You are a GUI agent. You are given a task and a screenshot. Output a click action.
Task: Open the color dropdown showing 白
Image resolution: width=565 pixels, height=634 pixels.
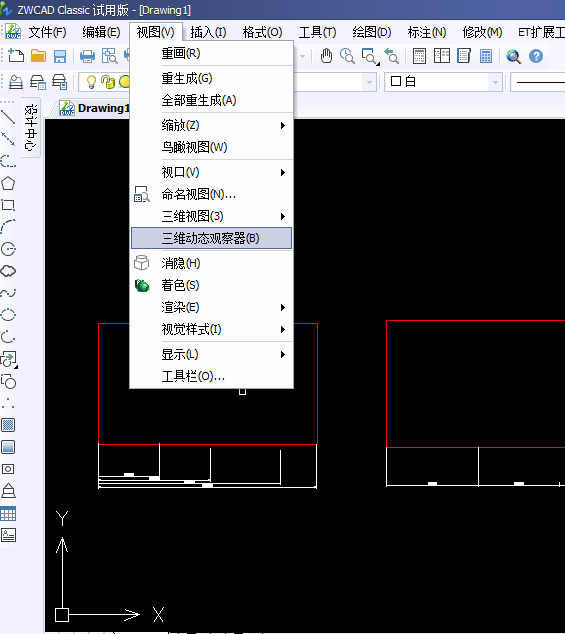443,82
